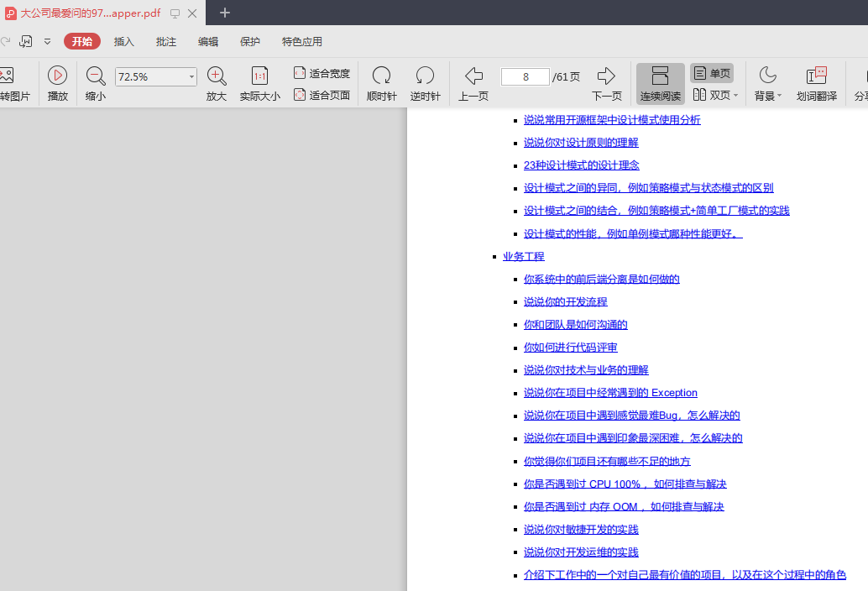
Task: Click the page number input field
Action: pyautogui.click(x=525, y=76)
